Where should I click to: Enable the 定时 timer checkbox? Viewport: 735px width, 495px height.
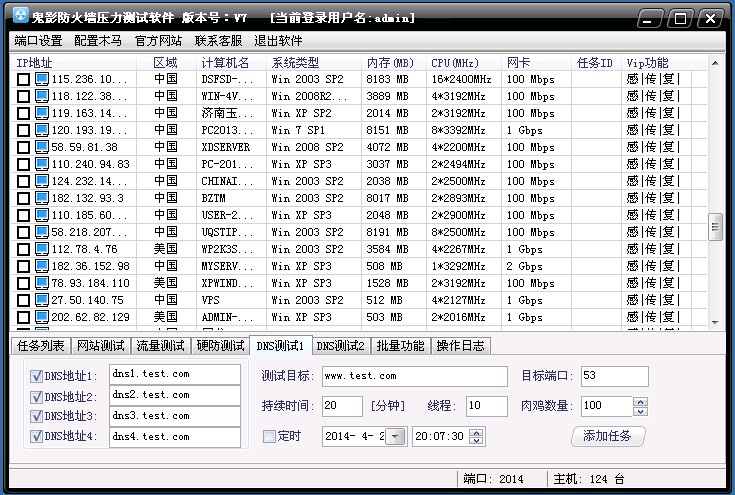click(269, 436)
